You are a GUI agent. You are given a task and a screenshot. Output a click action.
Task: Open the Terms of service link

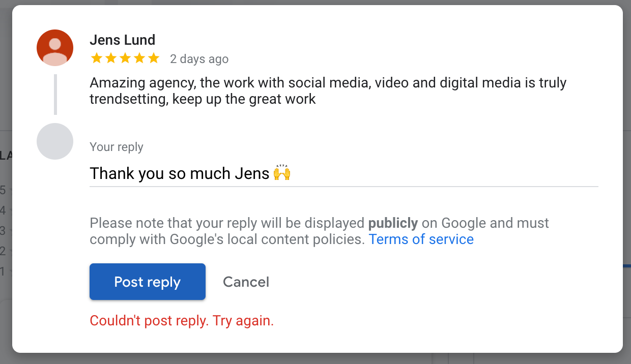[421, 239]
